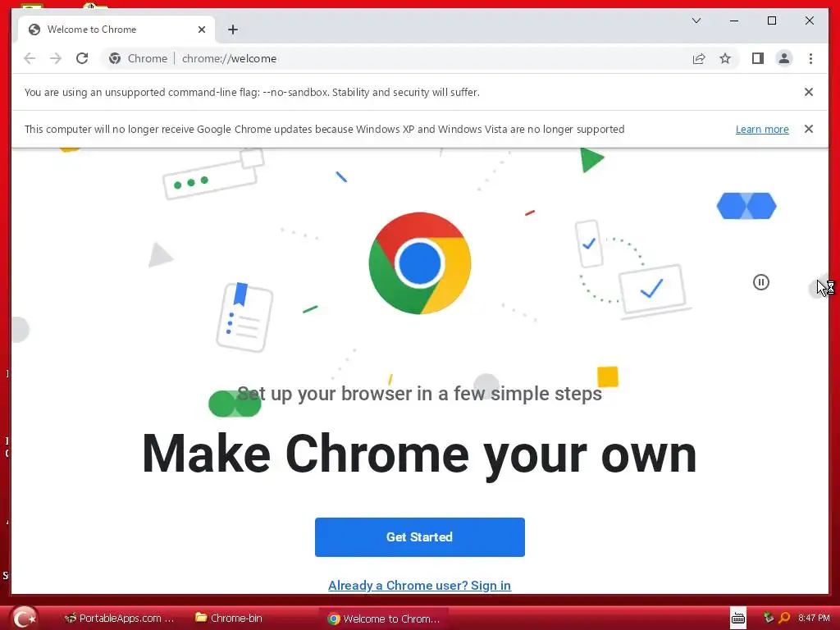The width and height of the screenshot is (840, 630).
Task: Bookmark this tab with the star icon
Action: pyautogui.click(x=725, y=58)
